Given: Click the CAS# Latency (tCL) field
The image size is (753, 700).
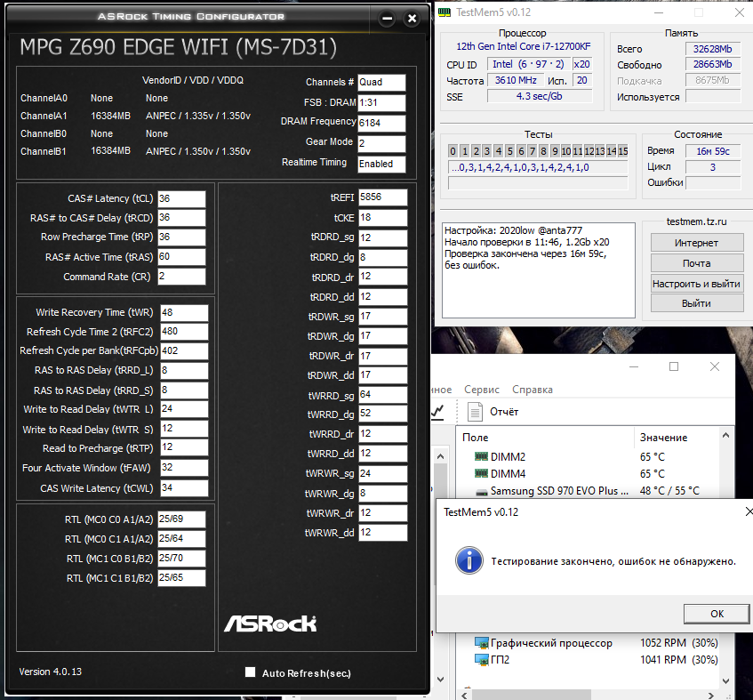Looking at the screenshot, I should (181, 199).
